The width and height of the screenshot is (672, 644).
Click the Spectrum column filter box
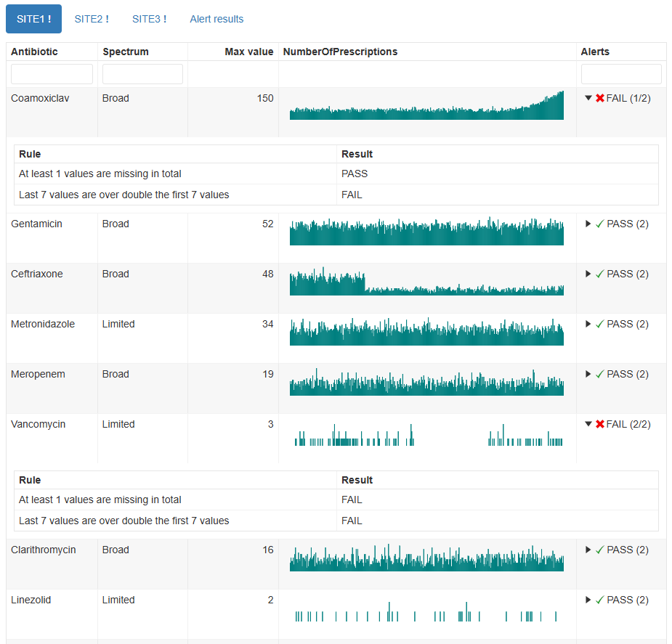[142, 74]
